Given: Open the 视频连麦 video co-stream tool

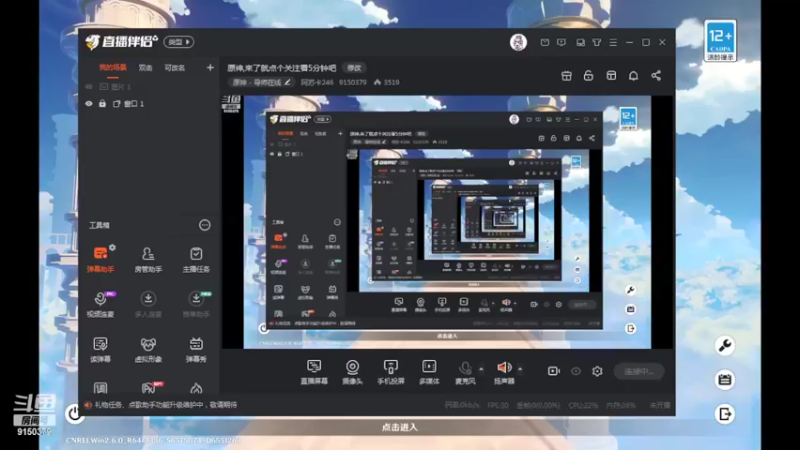Looking at the screenshot, I should tap(101, 304).
